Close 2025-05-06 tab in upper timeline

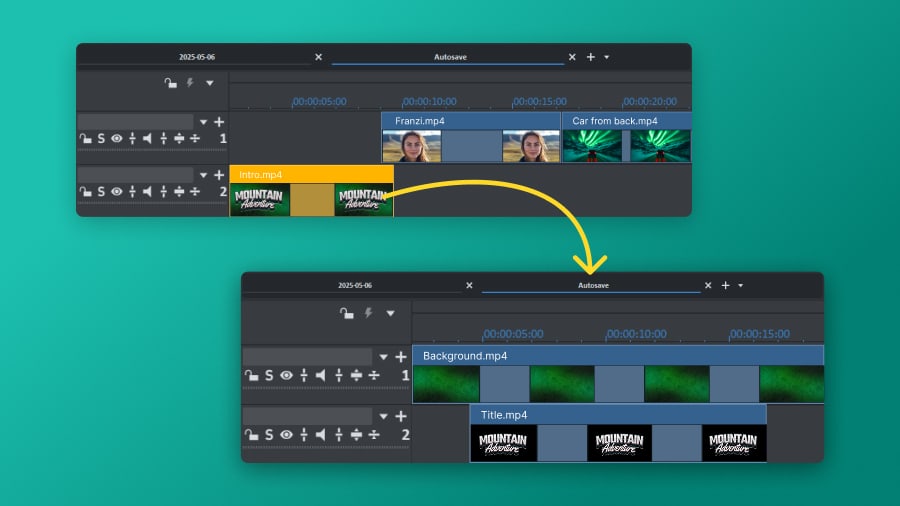318,57
